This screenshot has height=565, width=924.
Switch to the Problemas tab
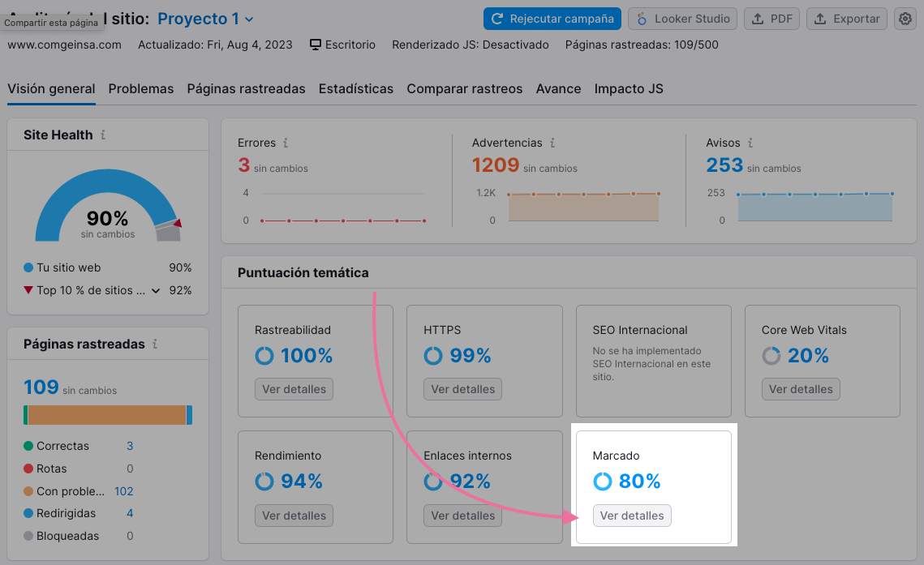pyautogui.click(x=140, y=88)
